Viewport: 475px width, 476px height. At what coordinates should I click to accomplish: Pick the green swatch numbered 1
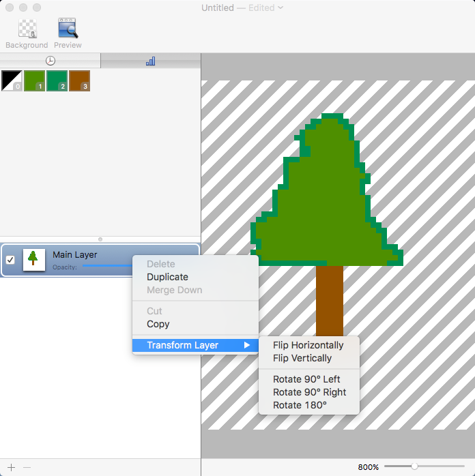click(34, 80)
